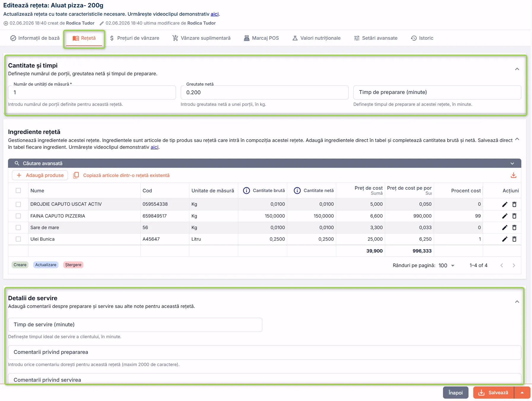The height and width of the screenshot is (401, 532).
Task: Delete the FAINA CAPUTO PIZZERIA row
Action: click(514, 216)
